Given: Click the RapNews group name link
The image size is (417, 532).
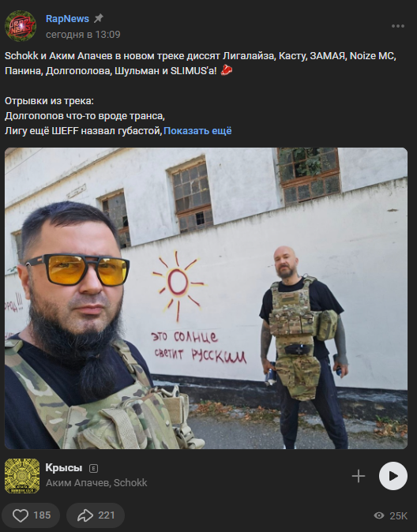Looking at the screenshot, I should (67, 19).
